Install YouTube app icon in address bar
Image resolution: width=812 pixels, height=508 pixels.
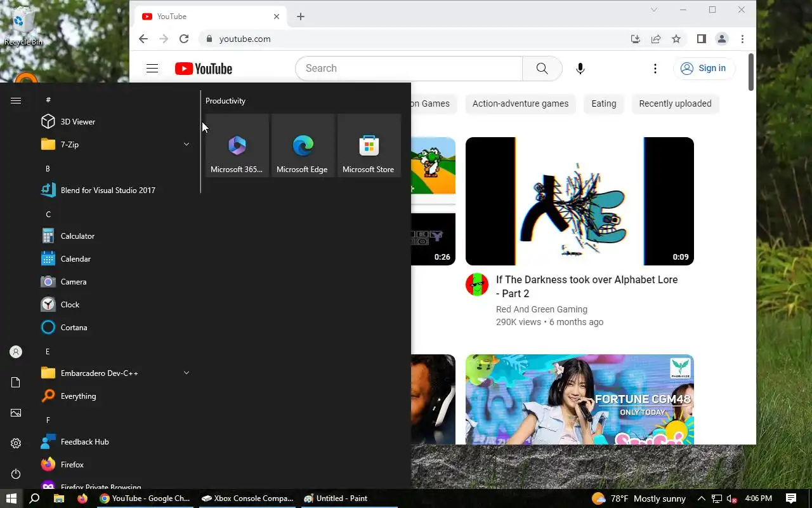(x=636, y=39)
